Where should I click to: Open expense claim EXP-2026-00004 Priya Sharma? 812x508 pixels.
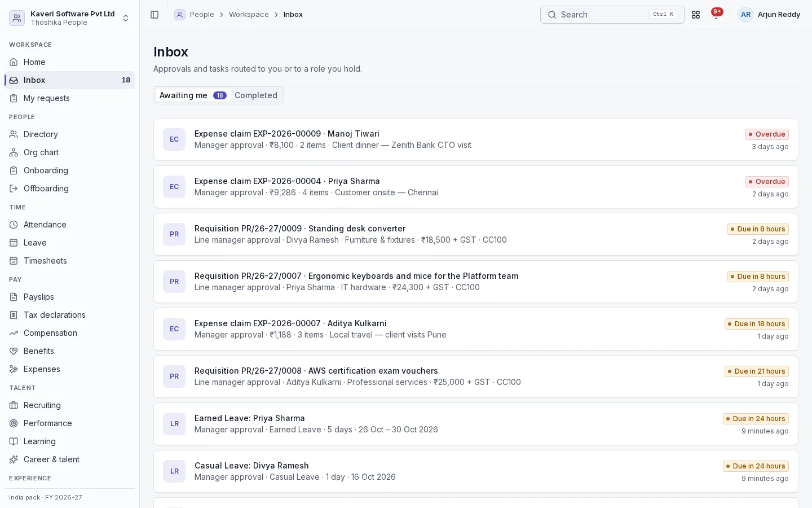pos(476,187)
